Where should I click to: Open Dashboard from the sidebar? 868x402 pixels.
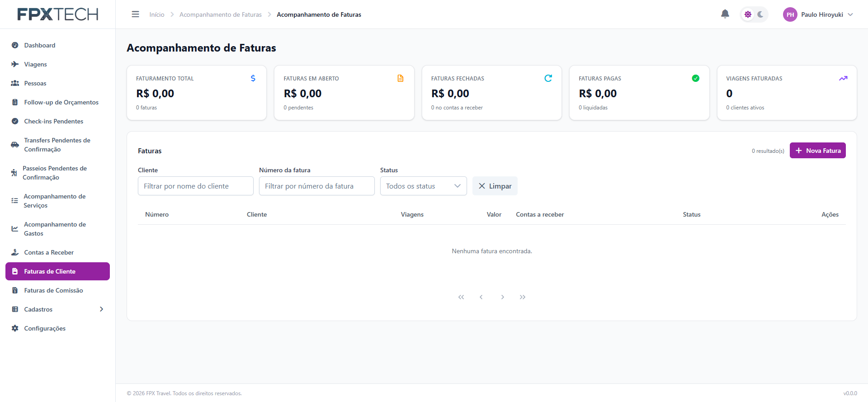57,45
